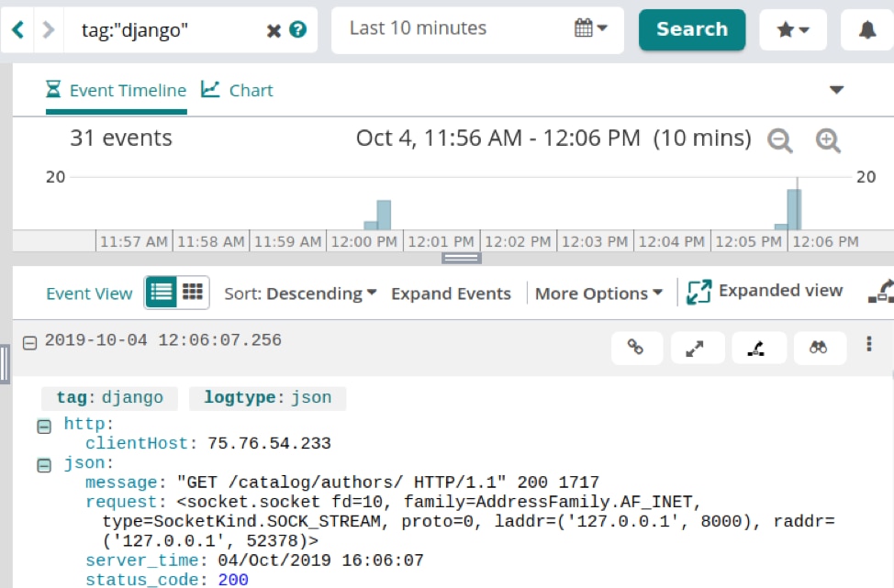The height and width of the screenshot is (588, 894).
Task: Open the search help question mark icon
Action: click(297, 29)
